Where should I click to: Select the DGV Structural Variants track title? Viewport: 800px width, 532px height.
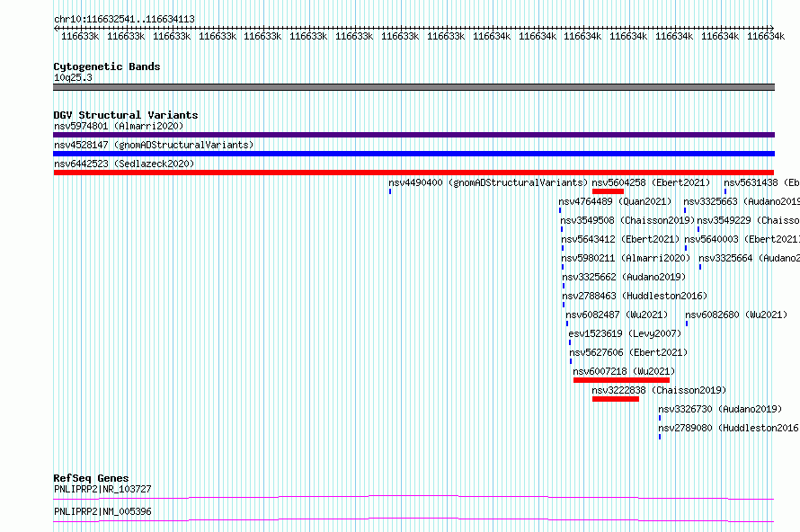126,115
